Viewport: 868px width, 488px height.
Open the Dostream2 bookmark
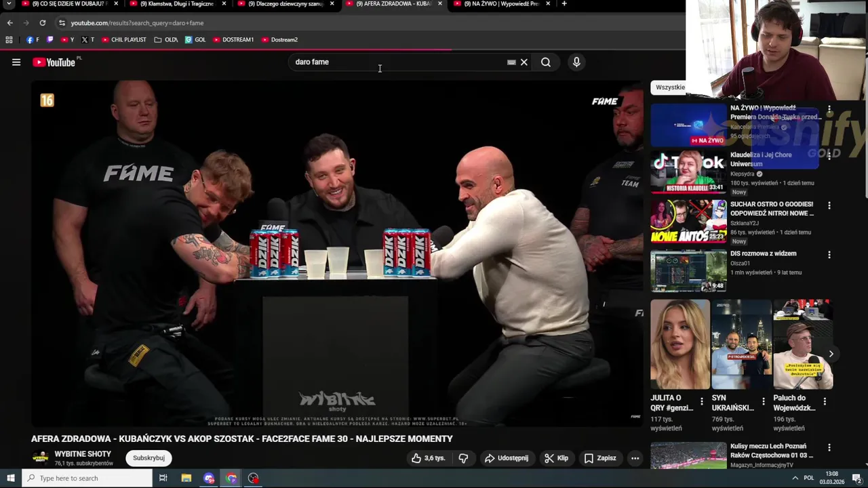(279, 40)
